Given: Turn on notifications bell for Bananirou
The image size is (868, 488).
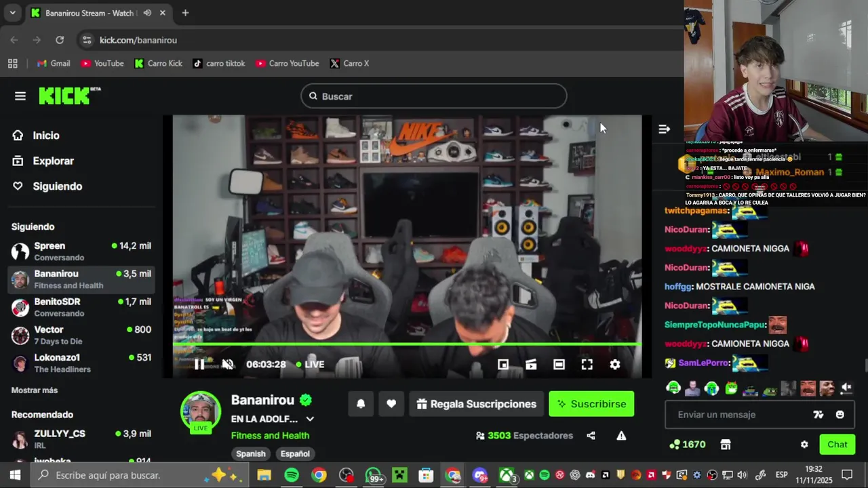Looking at the screenshot, I should click(361, 404).
